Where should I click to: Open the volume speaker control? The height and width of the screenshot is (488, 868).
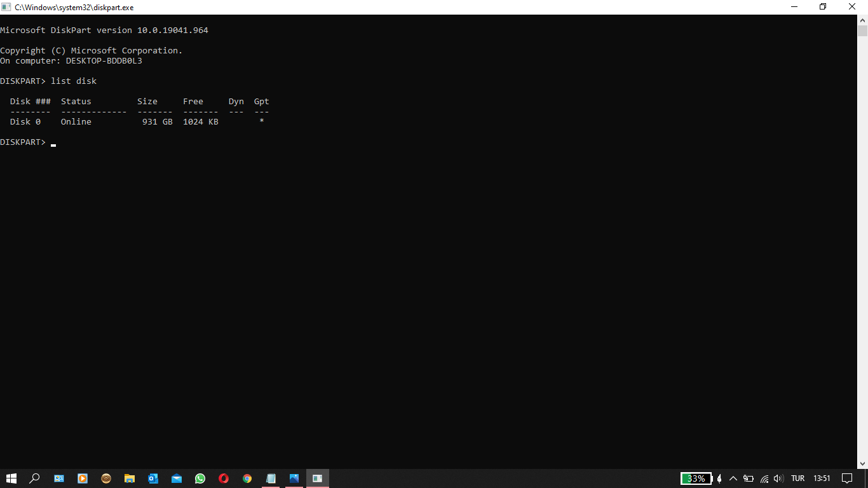[x=778, y=478]
